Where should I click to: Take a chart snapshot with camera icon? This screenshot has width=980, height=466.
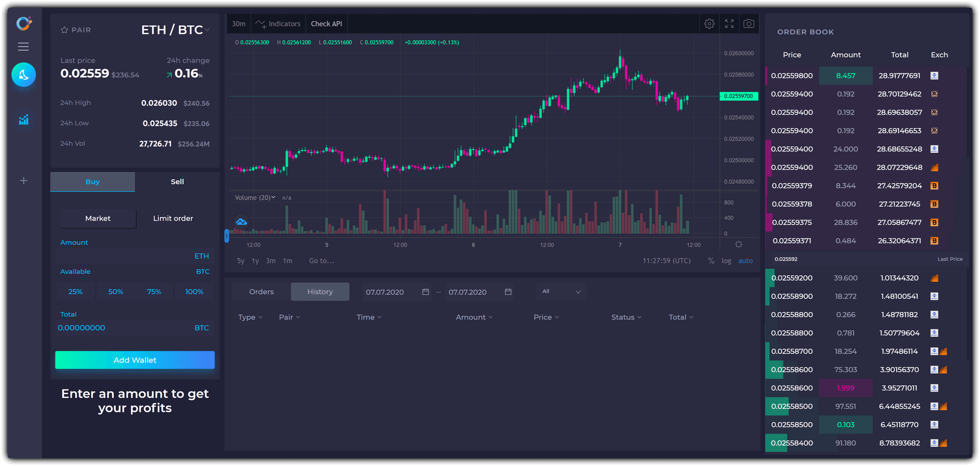tap(749, 24)
